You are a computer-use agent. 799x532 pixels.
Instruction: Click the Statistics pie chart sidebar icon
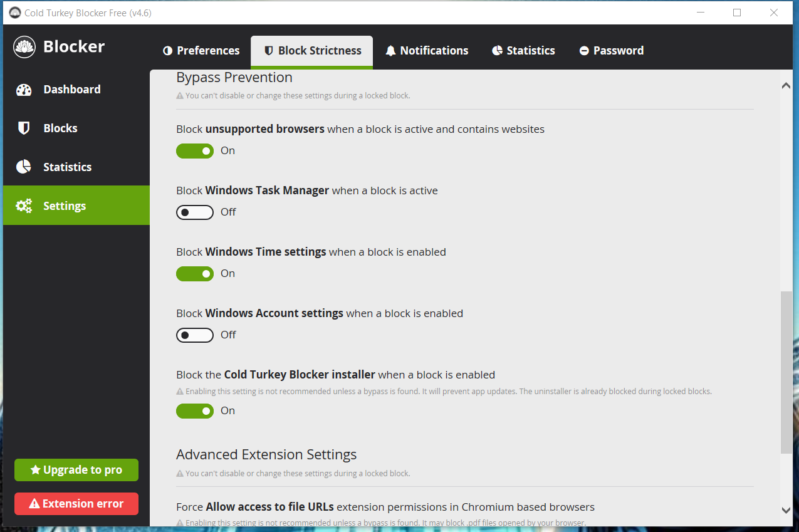tap(24, 167)
